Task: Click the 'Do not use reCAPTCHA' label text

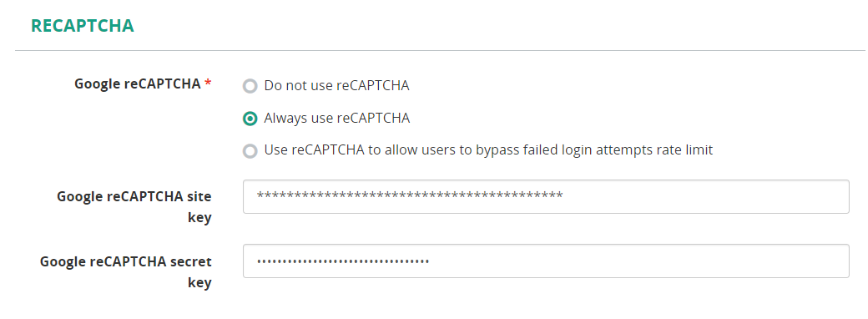Action: click(x=336, y=86)
